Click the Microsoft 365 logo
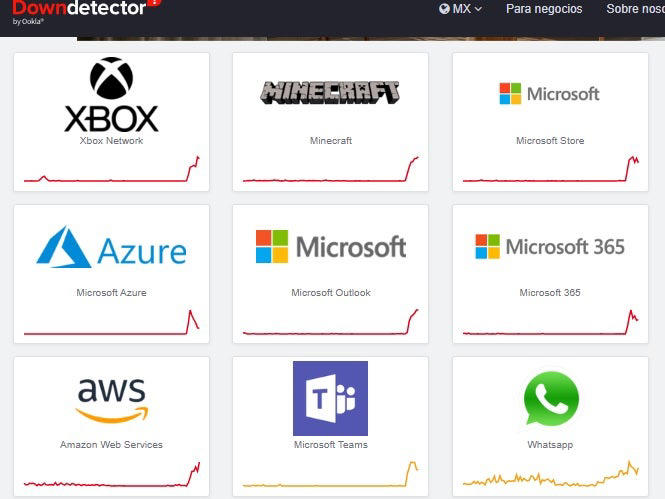665x499 pixels. click(x=550, y=246)
